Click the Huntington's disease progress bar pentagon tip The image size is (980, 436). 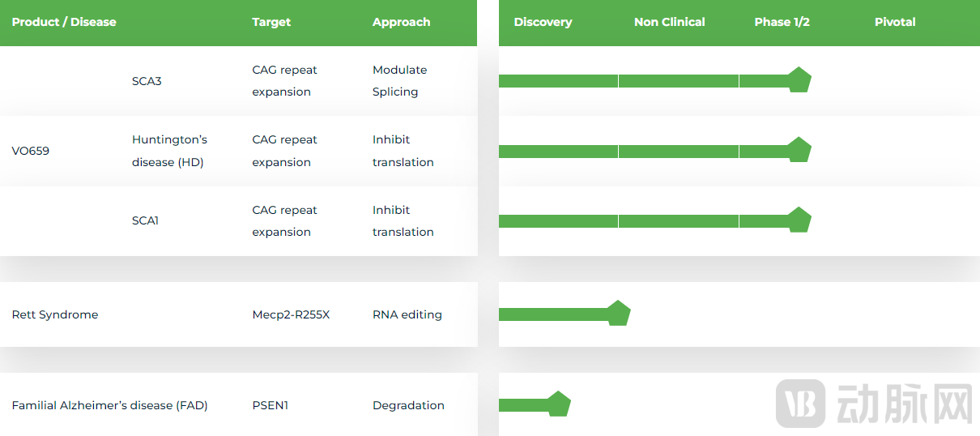(799, 151)
